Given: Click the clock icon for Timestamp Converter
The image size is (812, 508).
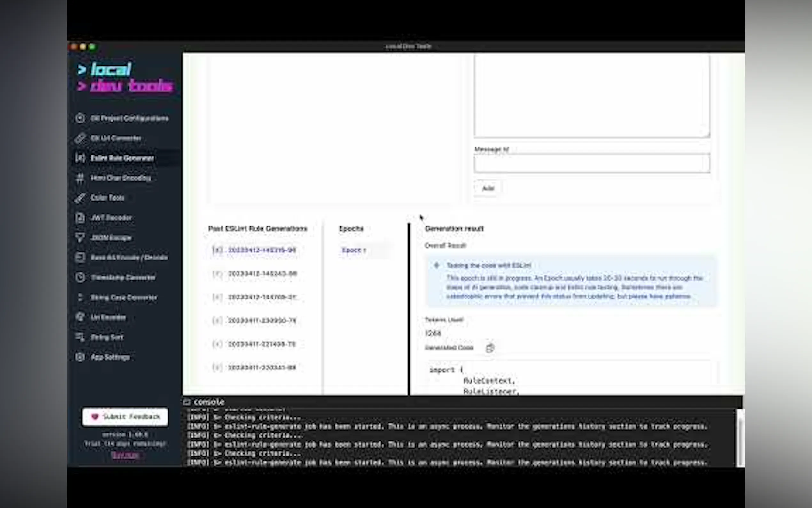Looking at the screenshot, I should click(x=80, y=278).
